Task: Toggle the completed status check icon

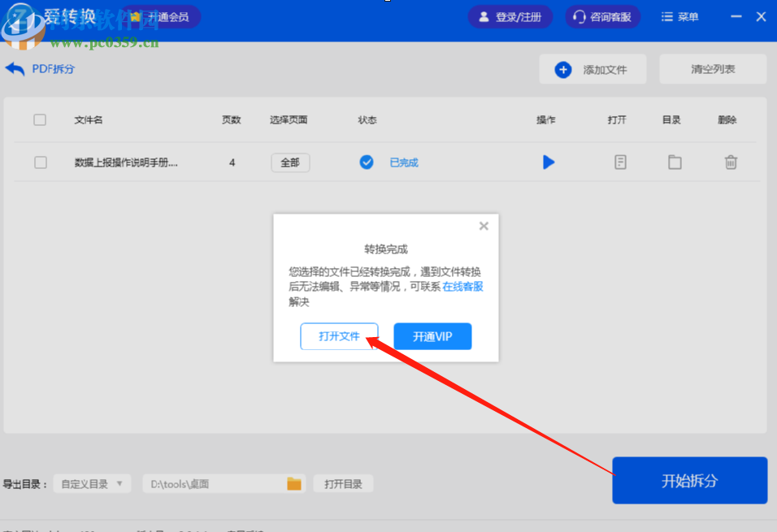Action: (x=367, y=162)
